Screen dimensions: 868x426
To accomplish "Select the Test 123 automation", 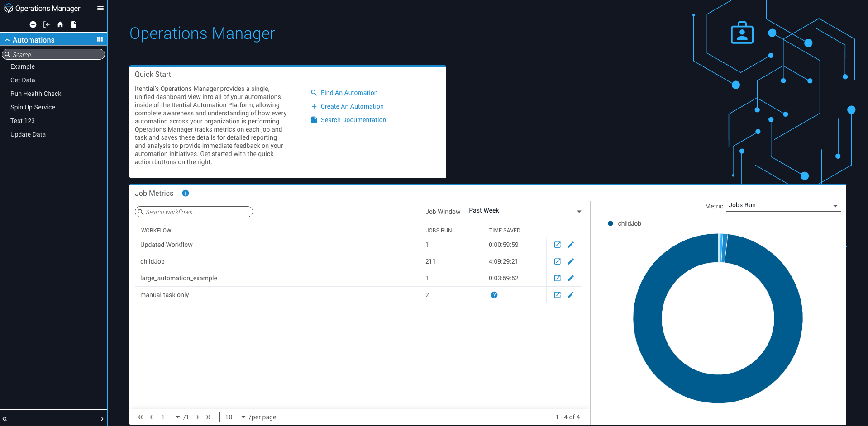I will pyautogui.click(x=23, y=121).
